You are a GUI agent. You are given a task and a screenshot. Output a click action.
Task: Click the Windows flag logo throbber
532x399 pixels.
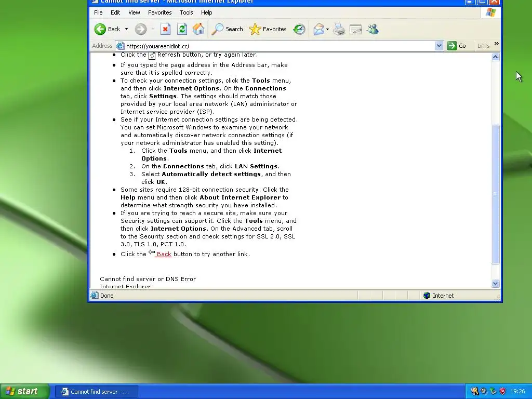click(x=490, y=12)
